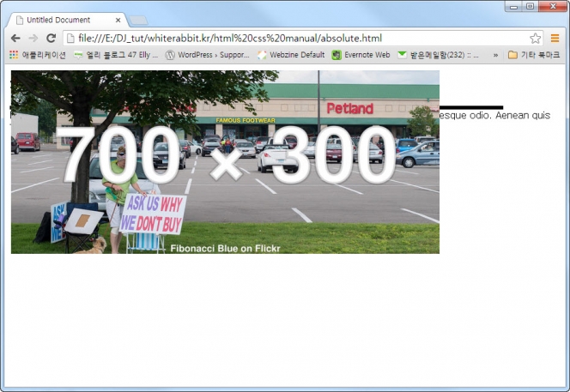Click the ASK US WHY sign in the photo

tap(154, 213)
